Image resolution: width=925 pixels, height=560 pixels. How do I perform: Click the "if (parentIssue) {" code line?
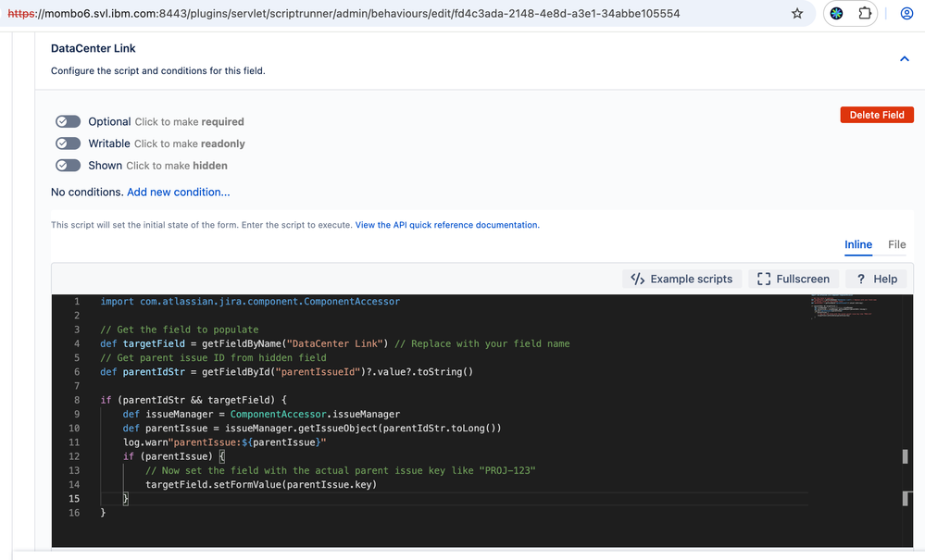174,456
